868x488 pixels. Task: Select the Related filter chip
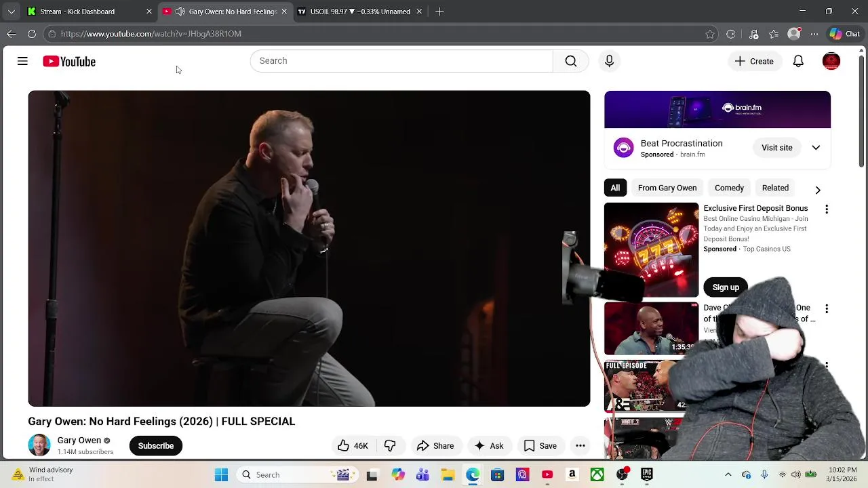[x=775, y=188]
